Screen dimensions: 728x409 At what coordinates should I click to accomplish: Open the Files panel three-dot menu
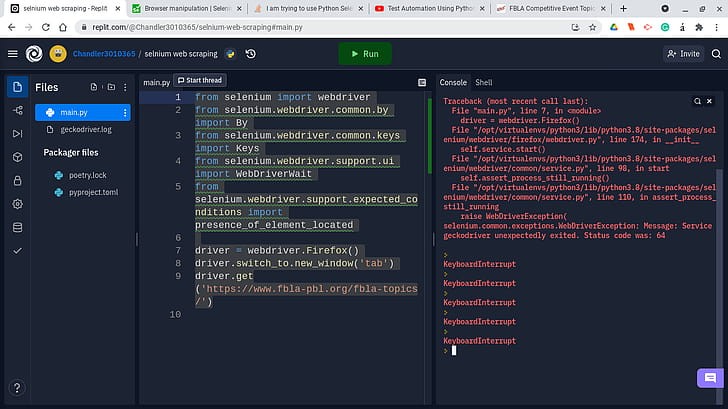pos(125,87)
